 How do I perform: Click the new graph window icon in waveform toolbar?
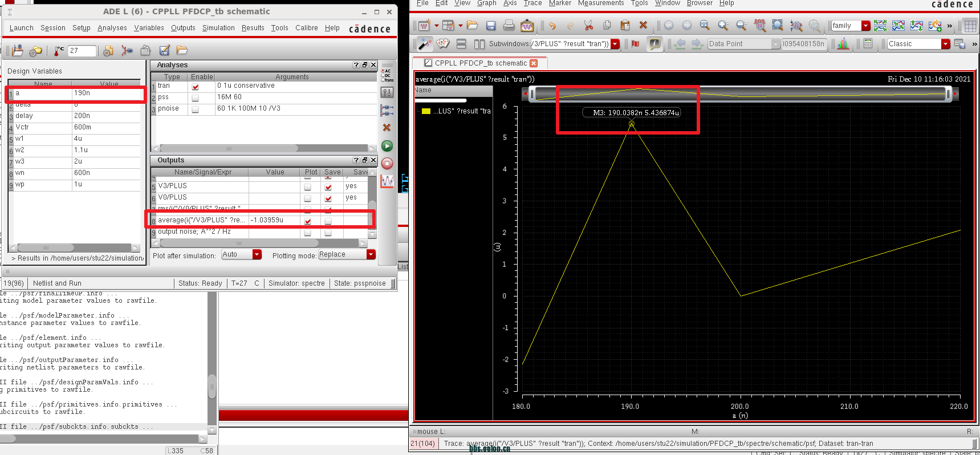[x=424, y=26]
